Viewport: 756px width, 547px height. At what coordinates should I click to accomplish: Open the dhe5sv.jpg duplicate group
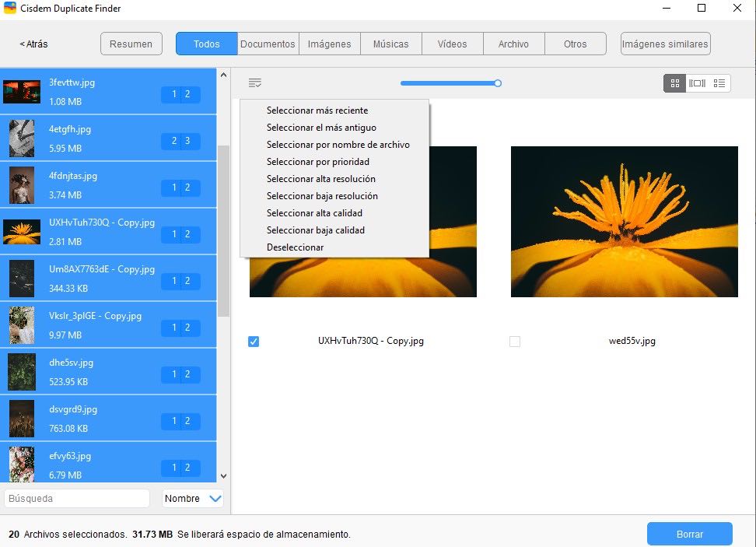click(110, 371)
